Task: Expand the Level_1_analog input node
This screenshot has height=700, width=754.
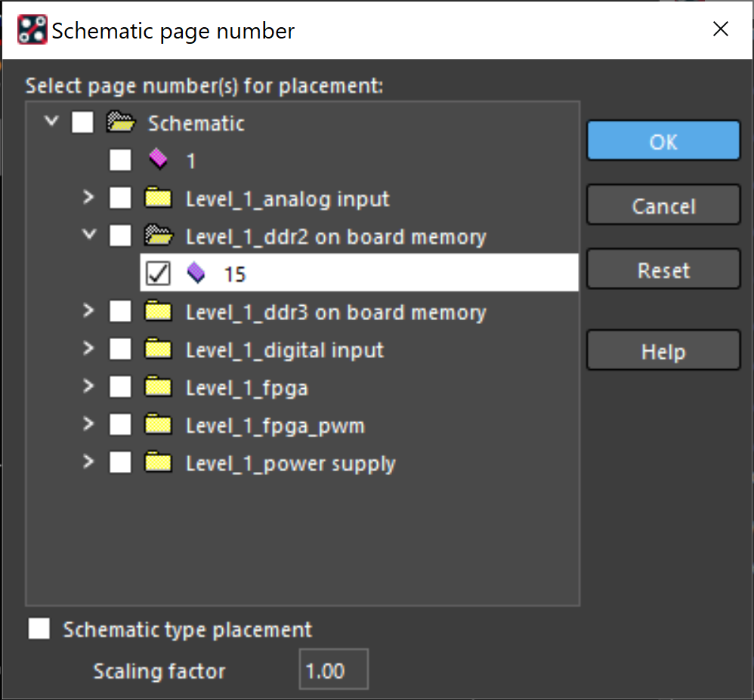Action: click(88, 197)
